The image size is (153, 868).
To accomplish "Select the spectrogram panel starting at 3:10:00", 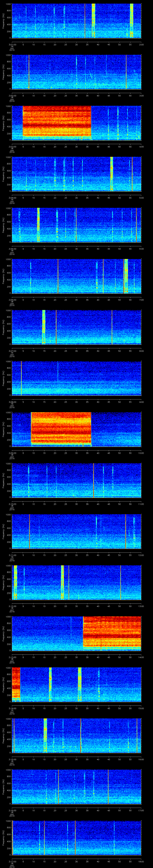I will [77, 480].
